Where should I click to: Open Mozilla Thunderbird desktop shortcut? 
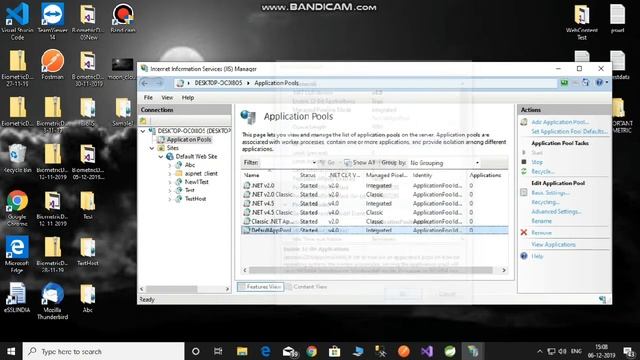(x=52, y=301)
